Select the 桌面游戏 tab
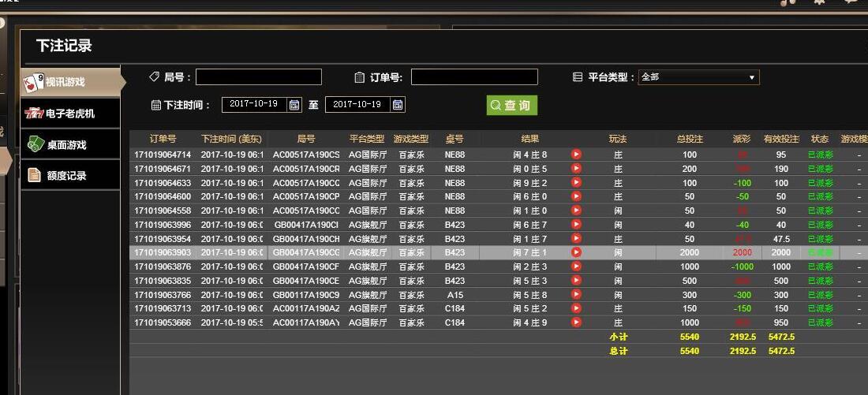Screen dimensions: 868x395 [70, 145]
